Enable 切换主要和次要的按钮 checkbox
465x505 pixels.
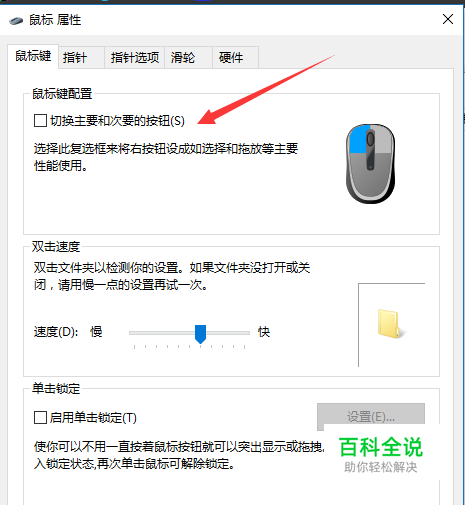pyautogui.click(x=40, y=120)
